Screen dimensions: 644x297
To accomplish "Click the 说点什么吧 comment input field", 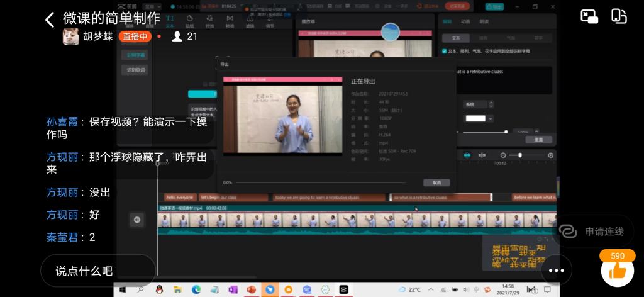I will (97, 271).
